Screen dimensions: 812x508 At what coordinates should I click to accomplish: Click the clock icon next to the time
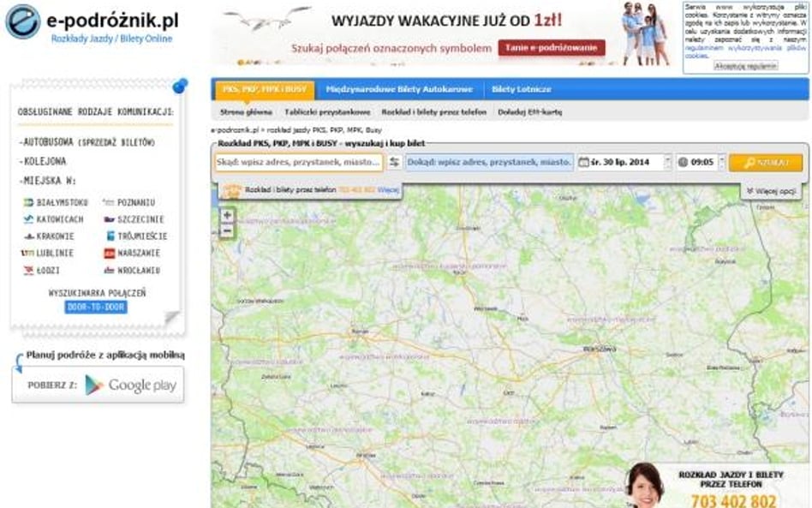(x=682, y=162)
